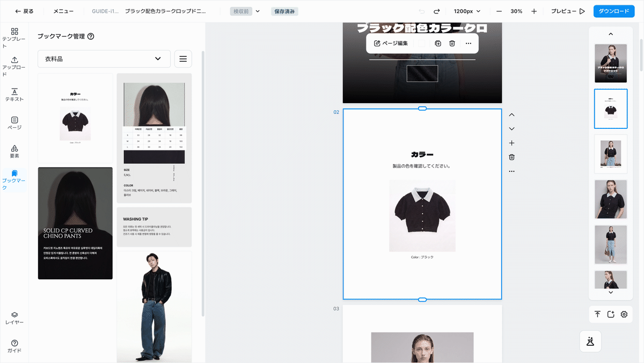The image size is (644, 363).
Task: Delete page 02 with the side trash icon
Action: pyautogui.click(x=511, y=157)
